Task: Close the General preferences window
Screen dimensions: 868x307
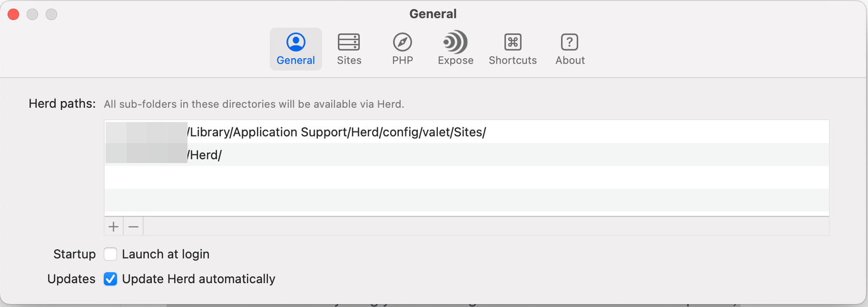Action: click(14, 15)
